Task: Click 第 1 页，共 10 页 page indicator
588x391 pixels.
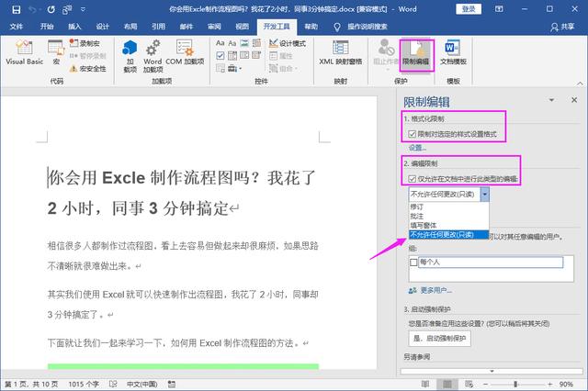Action: (32, 384)
